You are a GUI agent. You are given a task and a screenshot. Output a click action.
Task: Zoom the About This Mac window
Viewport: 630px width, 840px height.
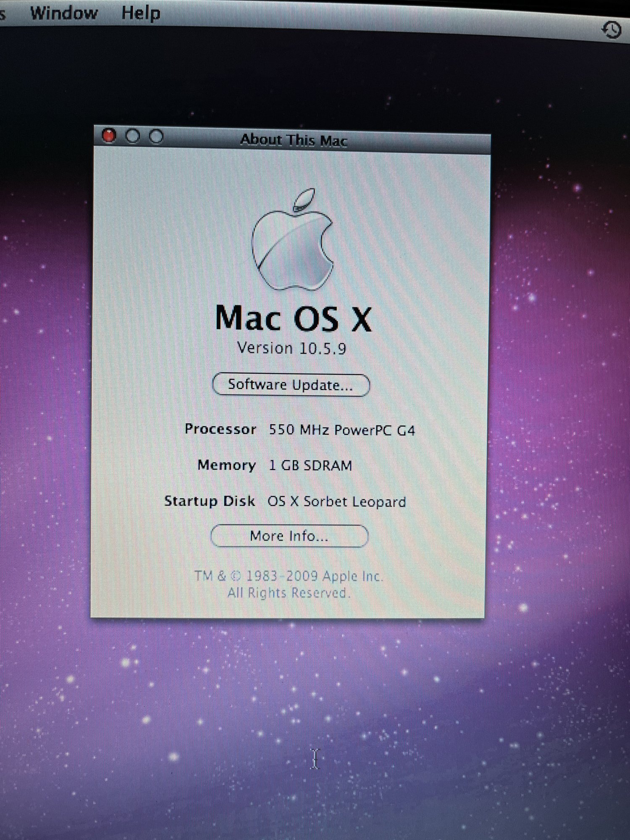tap(157, 136)
